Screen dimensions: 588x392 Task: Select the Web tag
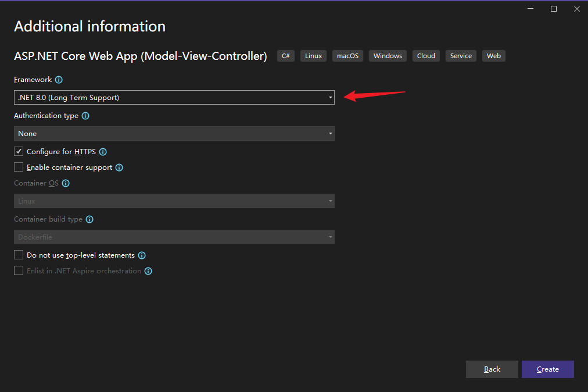(x=494, y=56)
